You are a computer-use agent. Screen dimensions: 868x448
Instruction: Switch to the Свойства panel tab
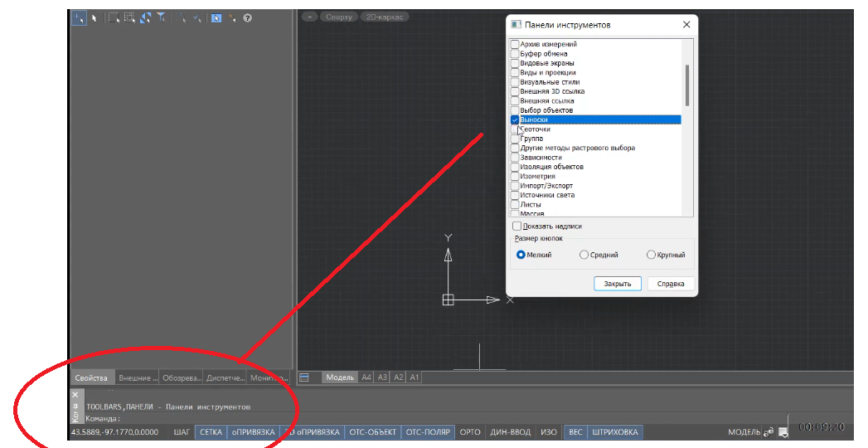point(91,377)
